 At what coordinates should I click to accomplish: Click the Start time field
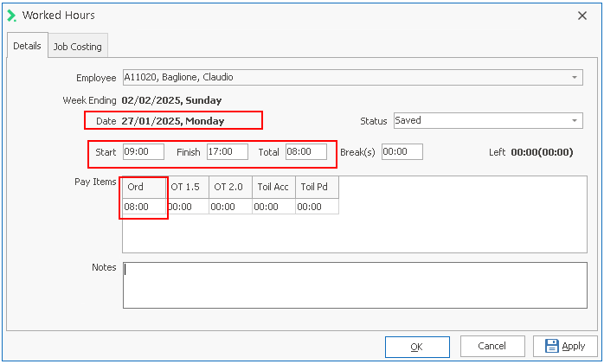pos(143,152)
